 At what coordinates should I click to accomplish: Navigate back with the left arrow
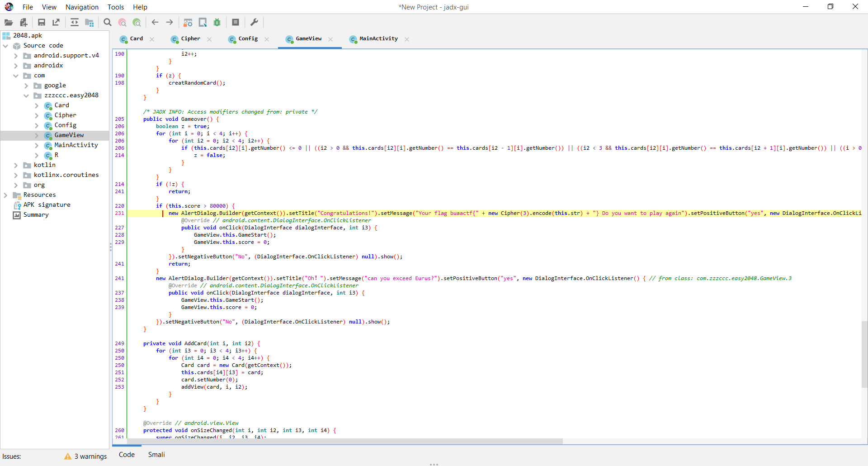pyautogui.click(x=155, y=22)
